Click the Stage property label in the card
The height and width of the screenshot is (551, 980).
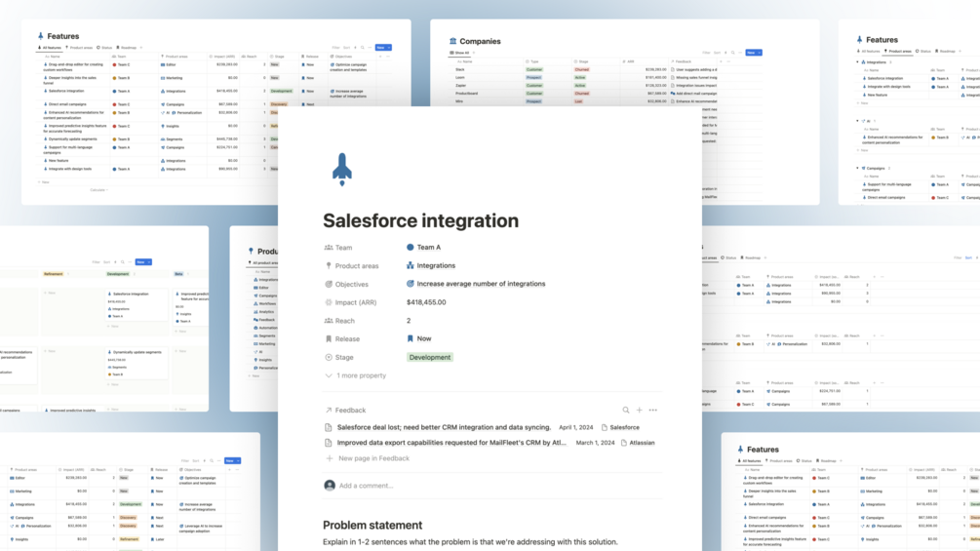tap(344, 357)
